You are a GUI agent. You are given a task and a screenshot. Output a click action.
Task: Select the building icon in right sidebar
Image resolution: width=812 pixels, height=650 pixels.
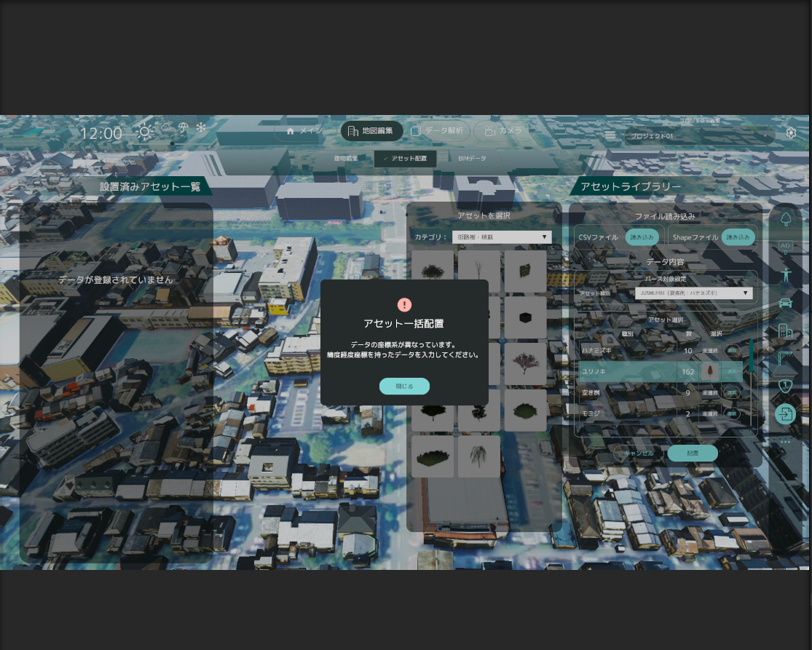point(785,330)
